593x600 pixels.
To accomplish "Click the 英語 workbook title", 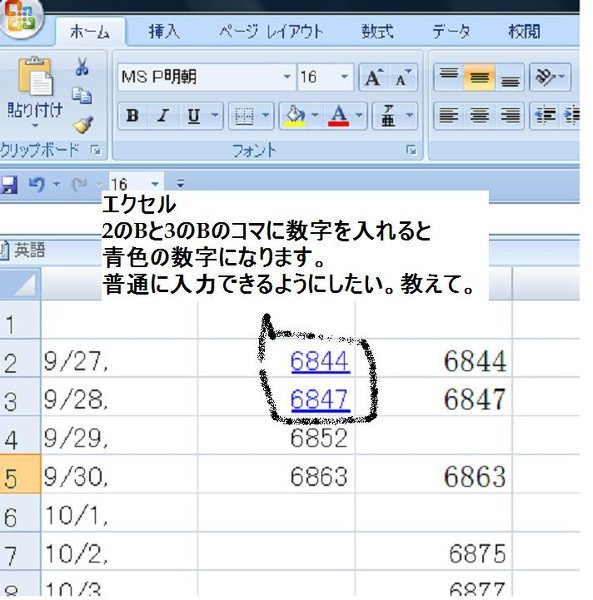I will pyautogui.click(x=30, y=251).
